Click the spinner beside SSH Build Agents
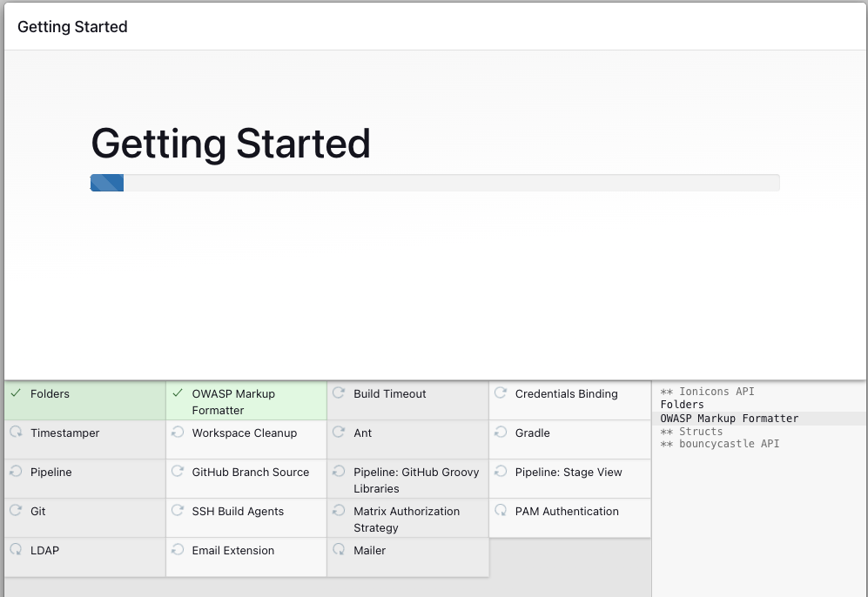 (x=177, y=511)
